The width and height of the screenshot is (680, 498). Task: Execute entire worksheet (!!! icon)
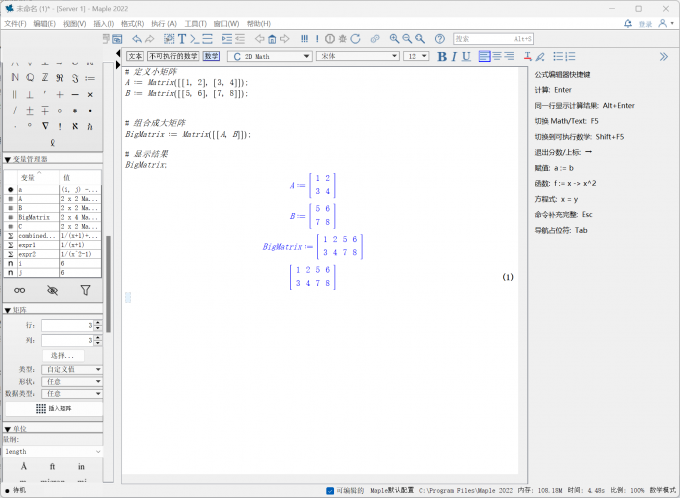click(x=304, y=39)
